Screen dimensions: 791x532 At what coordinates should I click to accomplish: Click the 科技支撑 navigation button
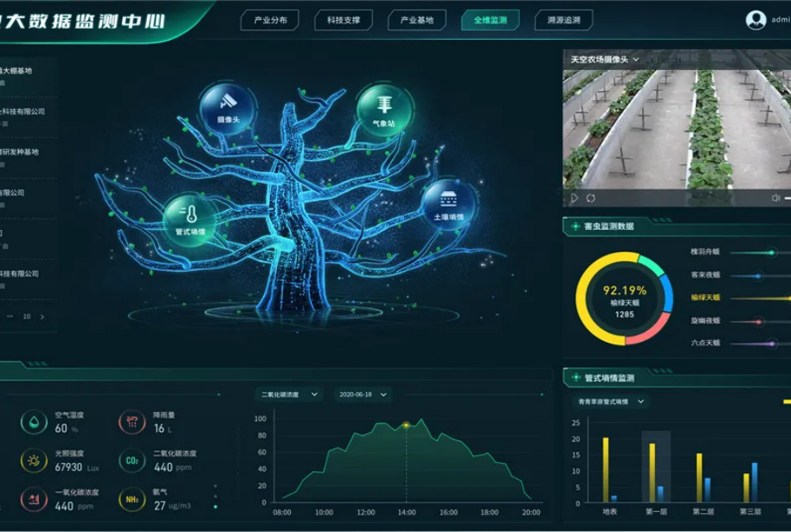343,20
